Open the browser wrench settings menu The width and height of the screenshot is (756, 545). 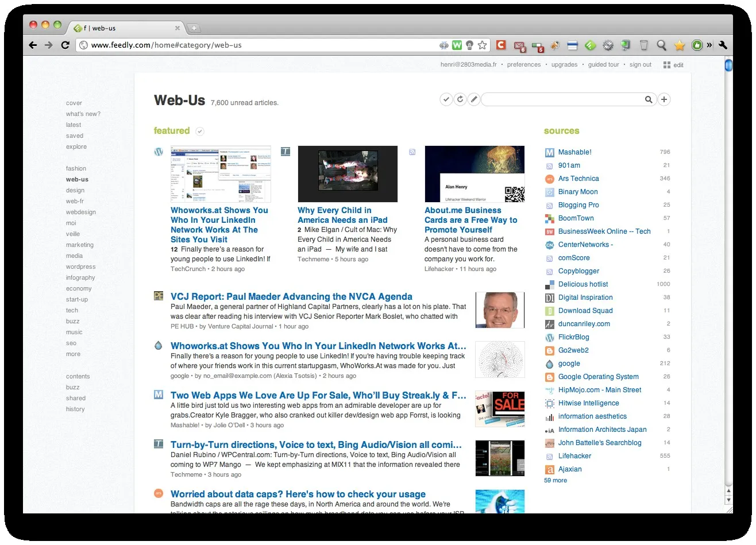point(723,45)
